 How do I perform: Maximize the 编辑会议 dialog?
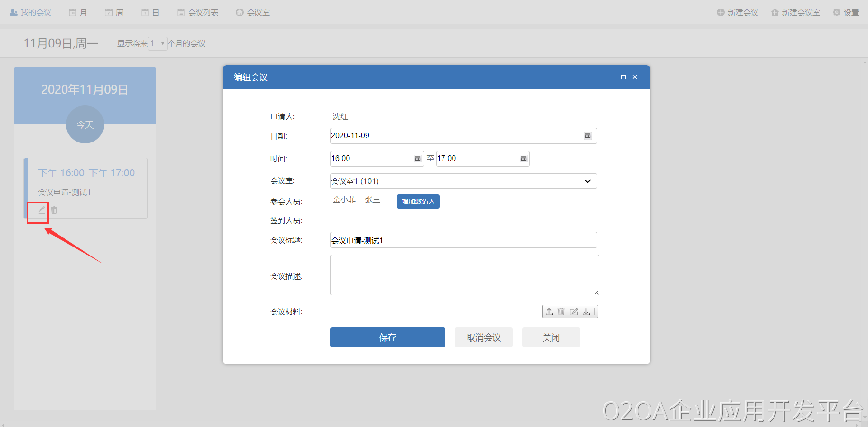point(623,77)
